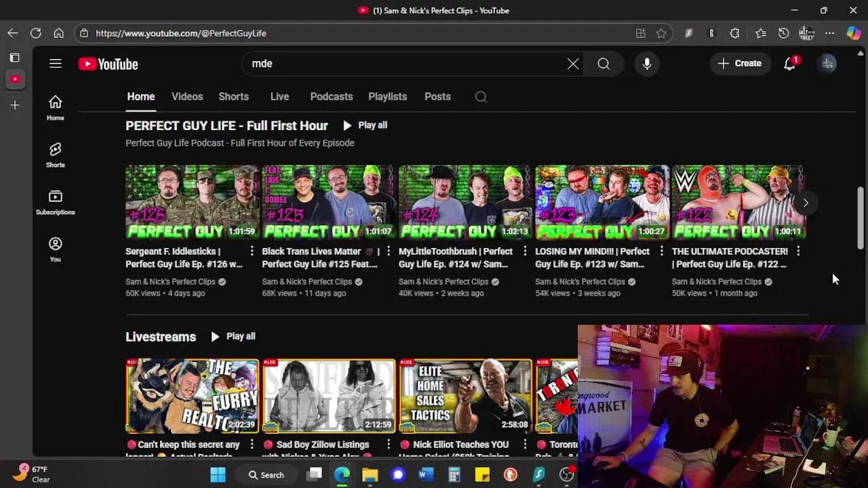Screen dimensions: 868x488
Task: Open the Furry Realtor livestream thumbnail
Action: pyautogui.click(x=192, y=396)
